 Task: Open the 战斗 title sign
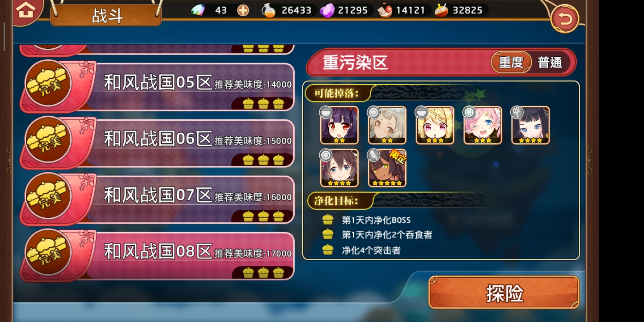pos(106,15)
